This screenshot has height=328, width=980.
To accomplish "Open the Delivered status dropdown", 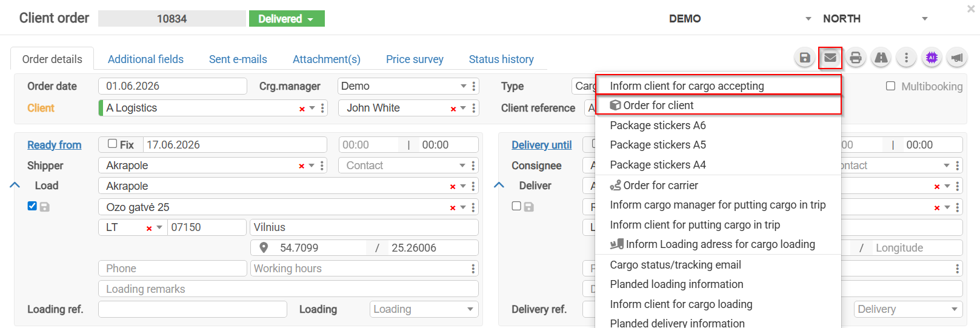I will tap(287, 19).
